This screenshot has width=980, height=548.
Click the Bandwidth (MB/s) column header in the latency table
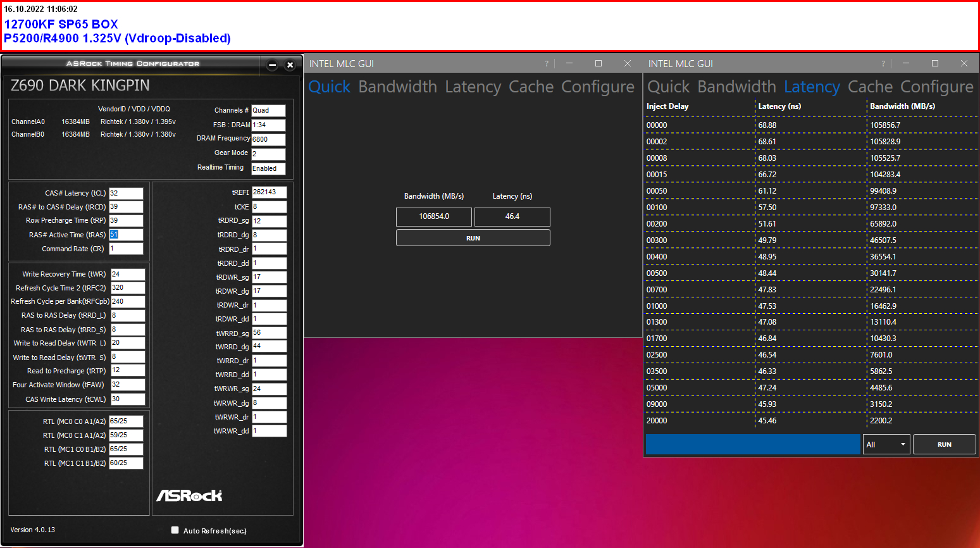pyautogui.click(x=902, y=106)
